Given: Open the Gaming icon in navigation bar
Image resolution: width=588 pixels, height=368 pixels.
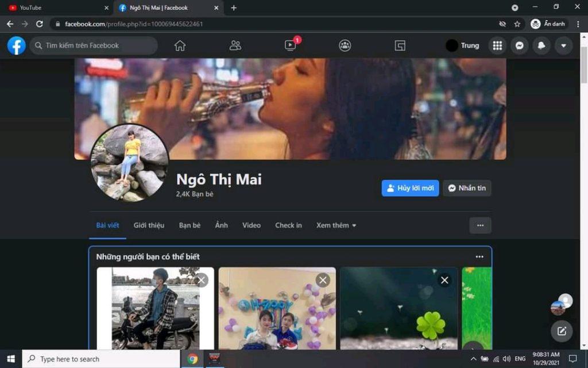Looking at the screenshot, I should [x=400, y=45].
